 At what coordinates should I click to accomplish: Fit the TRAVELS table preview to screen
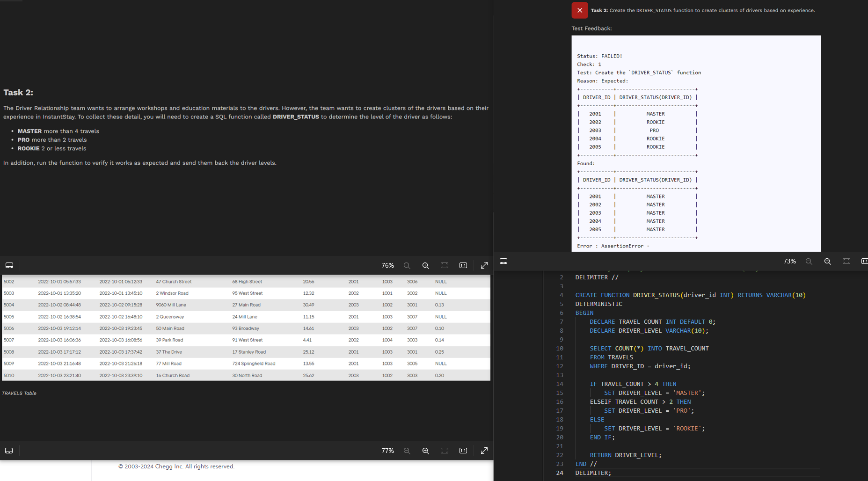[x=444, y=265]
